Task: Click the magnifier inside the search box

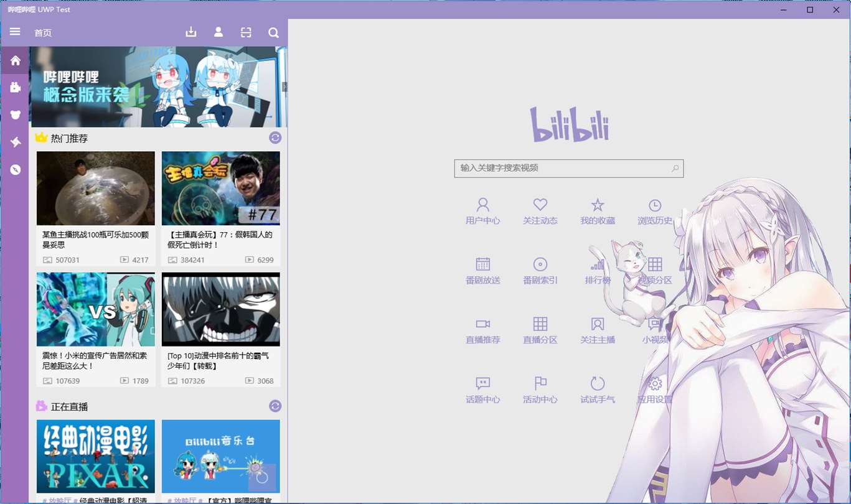Action: click(x=675, y=168)
